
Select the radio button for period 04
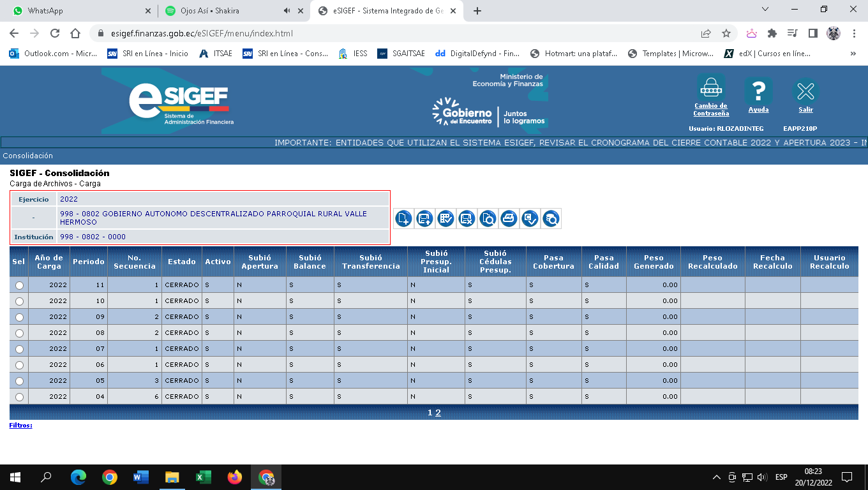[19, 397]
